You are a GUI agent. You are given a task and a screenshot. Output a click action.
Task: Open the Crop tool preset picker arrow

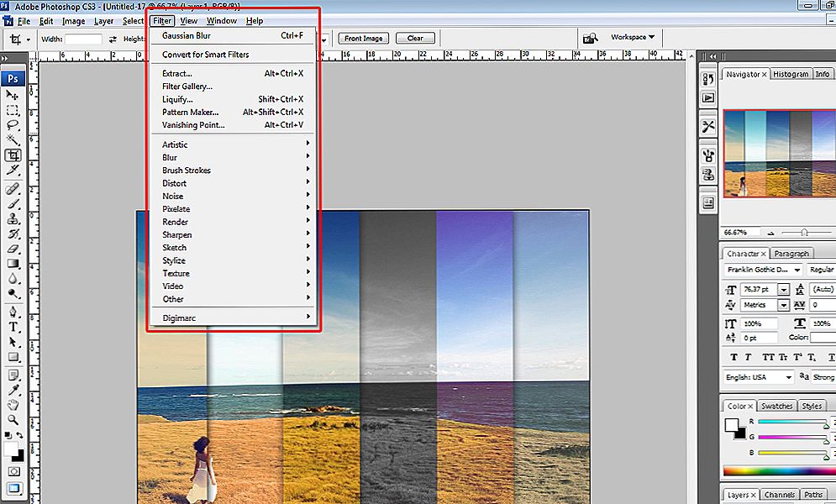29,39
